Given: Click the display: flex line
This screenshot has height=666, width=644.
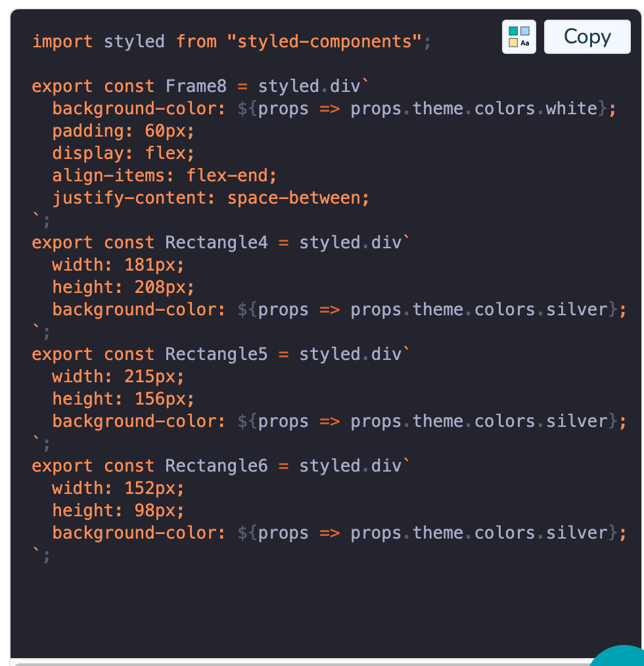Looking at the screenshot, I should coord(124,153).
